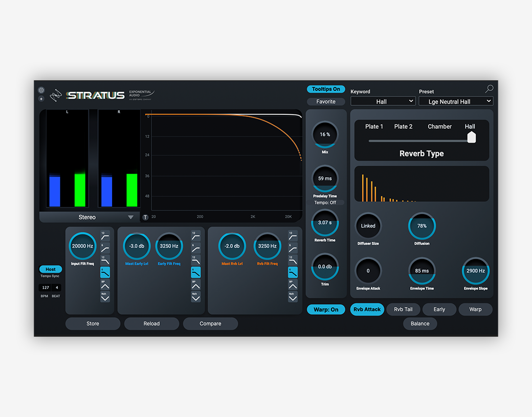Screen dimensions: 532x417
Task: Select Plate 2 reverb type
Action: (403, 126)
